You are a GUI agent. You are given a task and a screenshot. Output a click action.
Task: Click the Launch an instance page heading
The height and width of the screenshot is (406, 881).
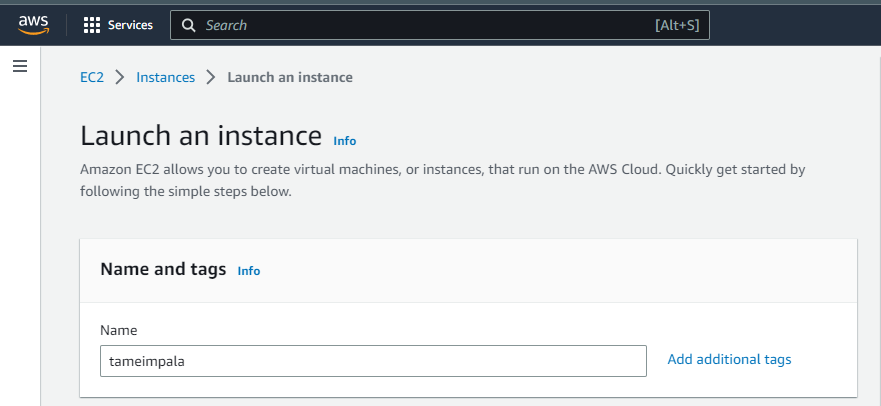point(201,136)
